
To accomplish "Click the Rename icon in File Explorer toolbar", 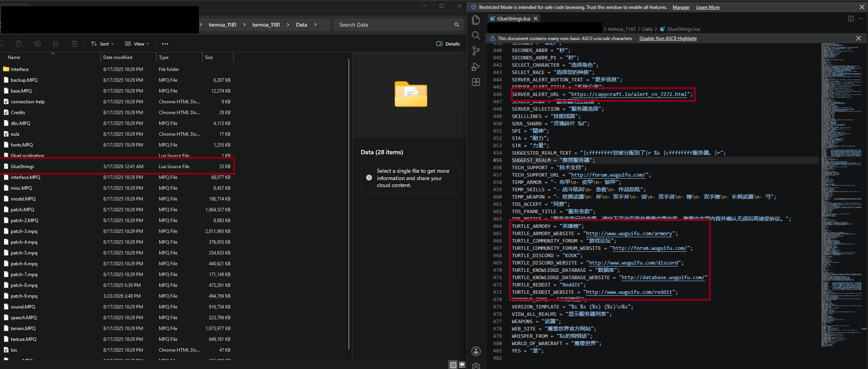I will point(37,44).
